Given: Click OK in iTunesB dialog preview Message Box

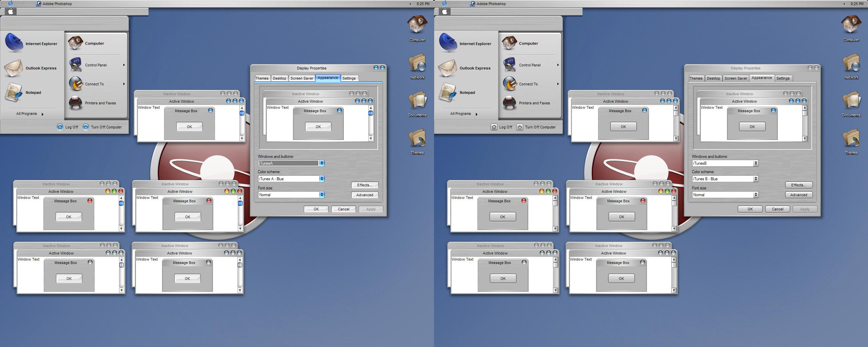Looking at the screenshot, I should [752, 127].
